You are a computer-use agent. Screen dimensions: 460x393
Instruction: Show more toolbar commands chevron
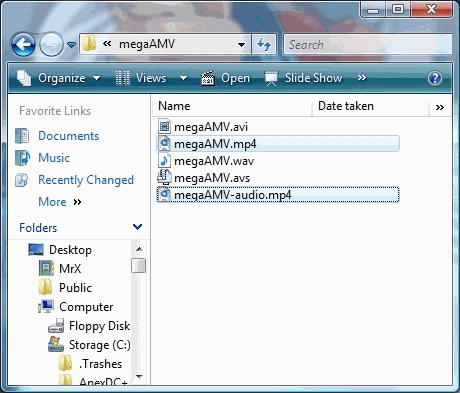tap(362, 78)
